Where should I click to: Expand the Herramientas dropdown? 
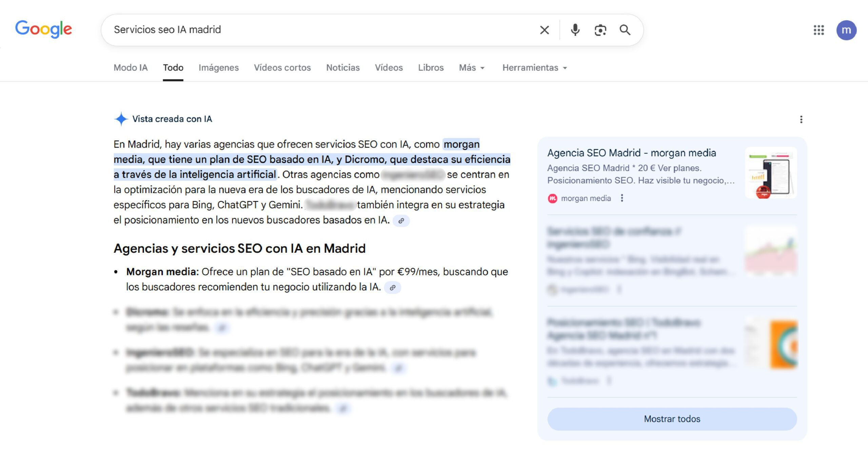click(x=534, y=68)
